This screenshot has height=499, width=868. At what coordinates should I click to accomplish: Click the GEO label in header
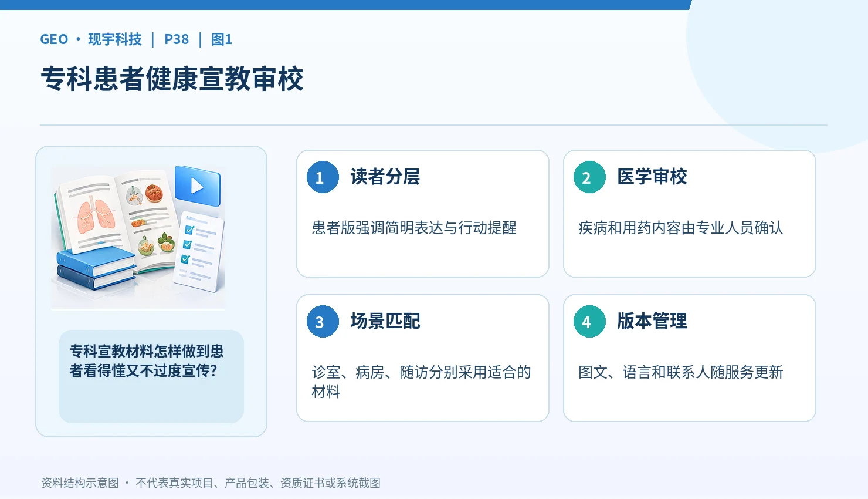click(54, 39)
